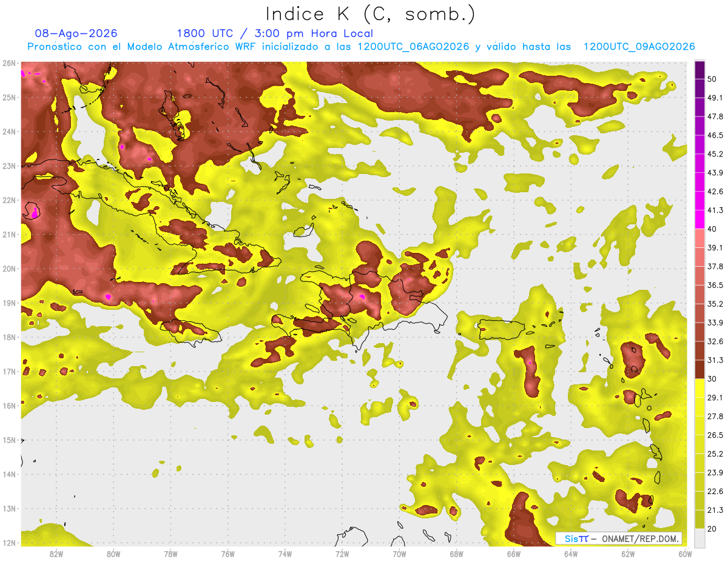Click the valid-until time '1200UTC_09AGO2026'
The width and height of the screenshot is (728, 562).
click(639, 47)
